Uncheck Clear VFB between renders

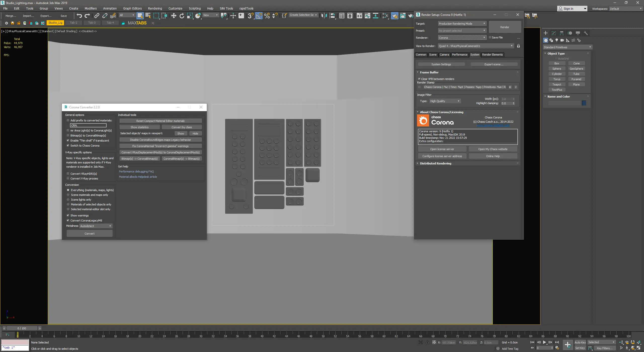419,79
